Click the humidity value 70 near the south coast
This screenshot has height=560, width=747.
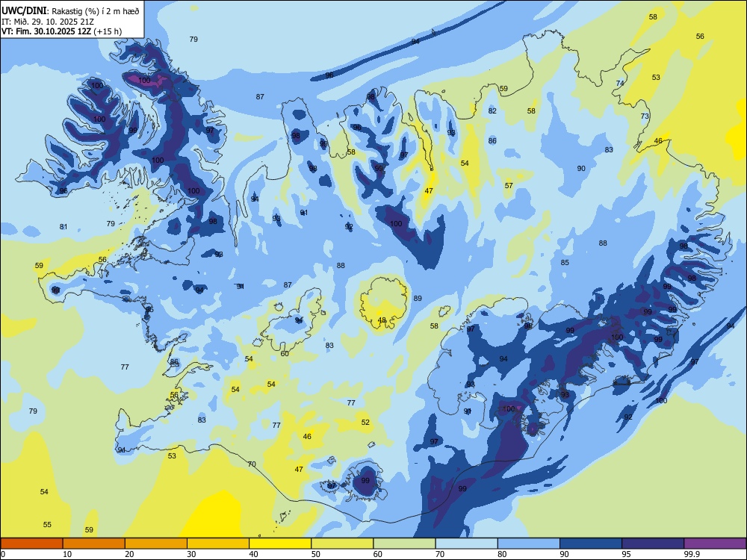click(252, 464)
